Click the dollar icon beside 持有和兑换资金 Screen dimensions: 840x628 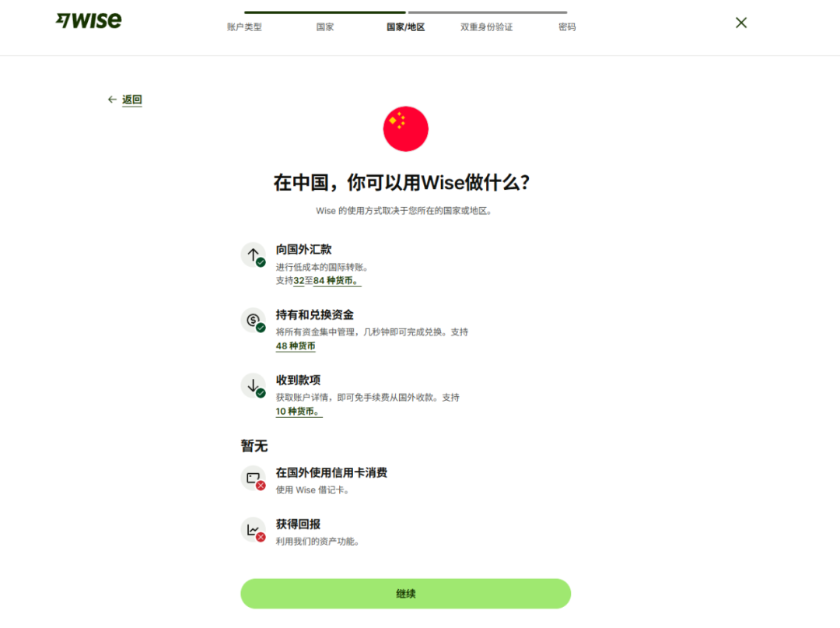click(x=252, y=320)
